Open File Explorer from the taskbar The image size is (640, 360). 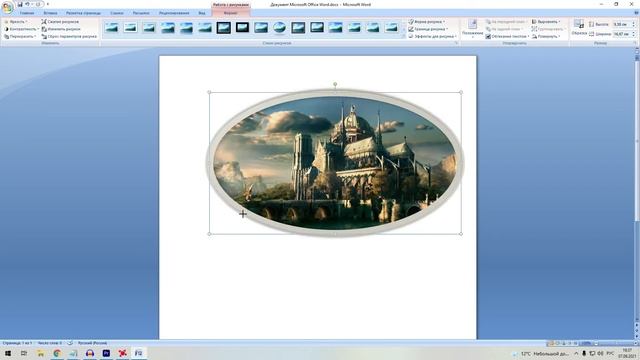(40, 353)
